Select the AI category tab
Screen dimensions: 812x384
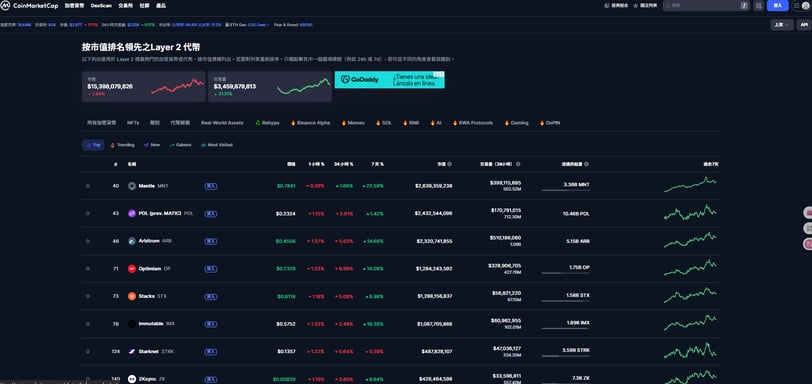(x=436, y=123)
